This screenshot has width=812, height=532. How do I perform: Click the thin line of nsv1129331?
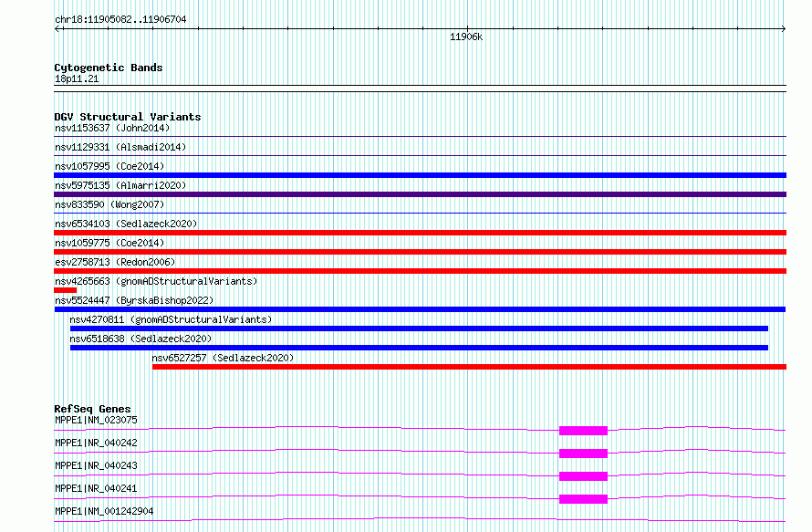[x=420, y=155]
